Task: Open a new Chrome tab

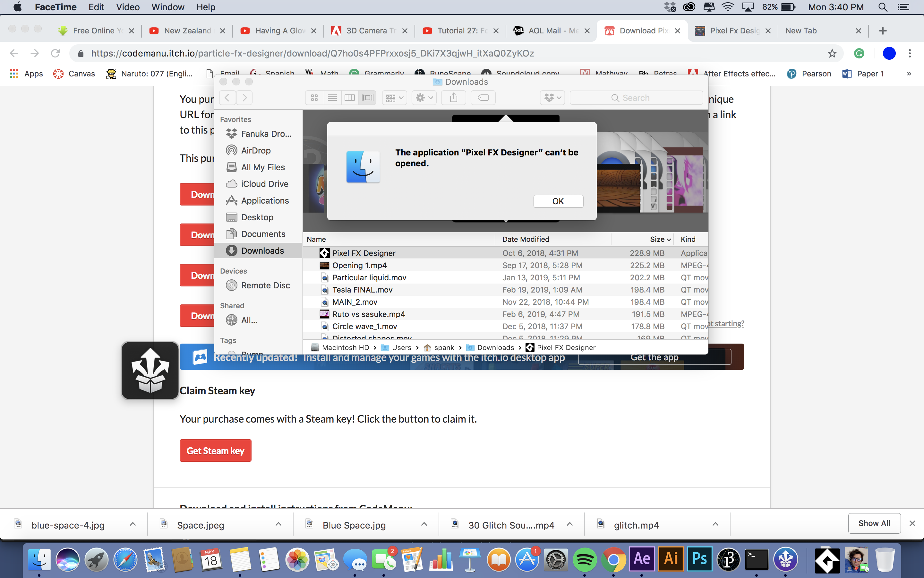Action: [x=882, y=31]
